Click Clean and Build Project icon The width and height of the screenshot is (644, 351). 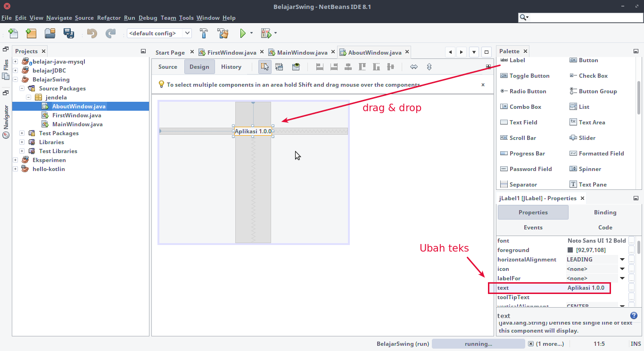tap(223, 33)
